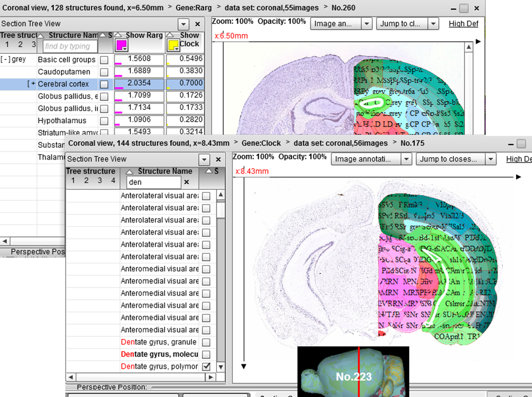Collapse the grey root tree node
This screenshot has height=397, width=532.
[5, 59]
